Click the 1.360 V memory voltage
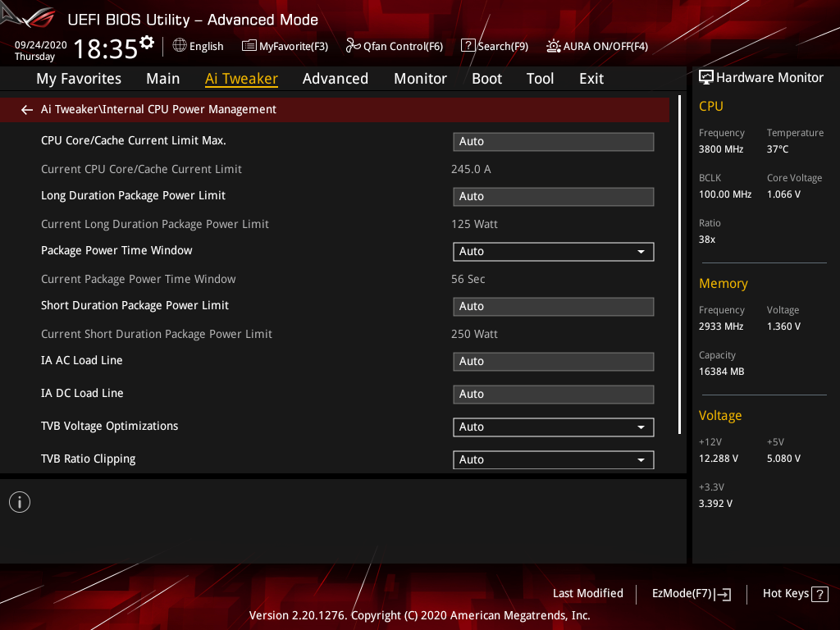 click(x=783, y=326)
